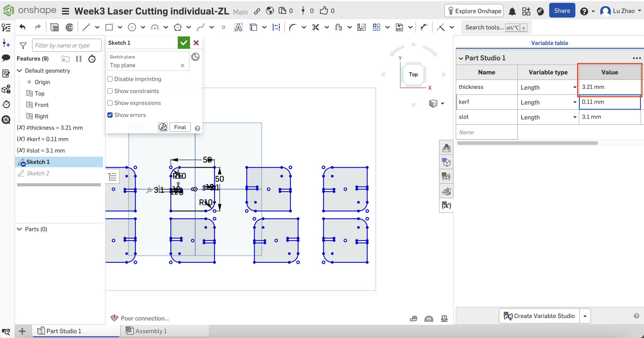Viewport: 644px width, 338px height.
Task: Click the notifications bell icon
Action: [512, 11]
